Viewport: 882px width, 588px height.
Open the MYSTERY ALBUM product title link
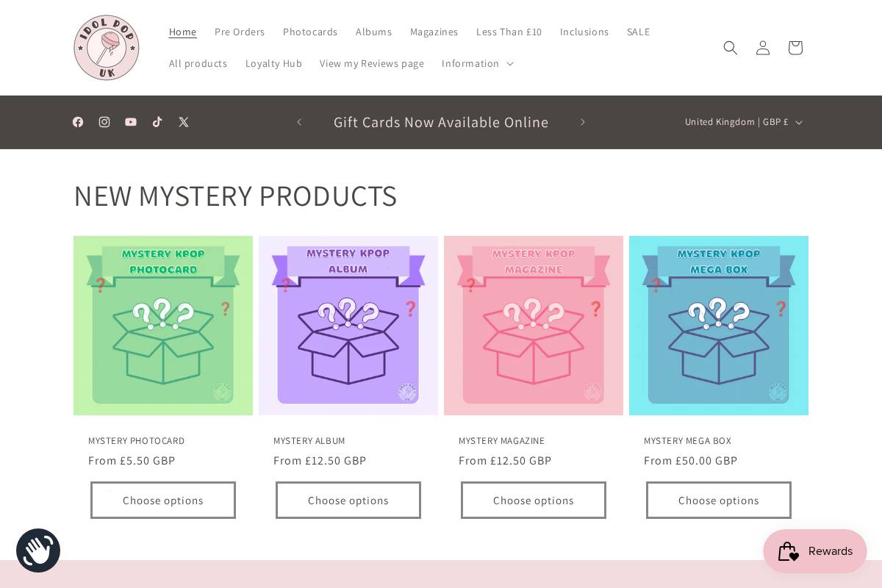[x=309, y=441]
